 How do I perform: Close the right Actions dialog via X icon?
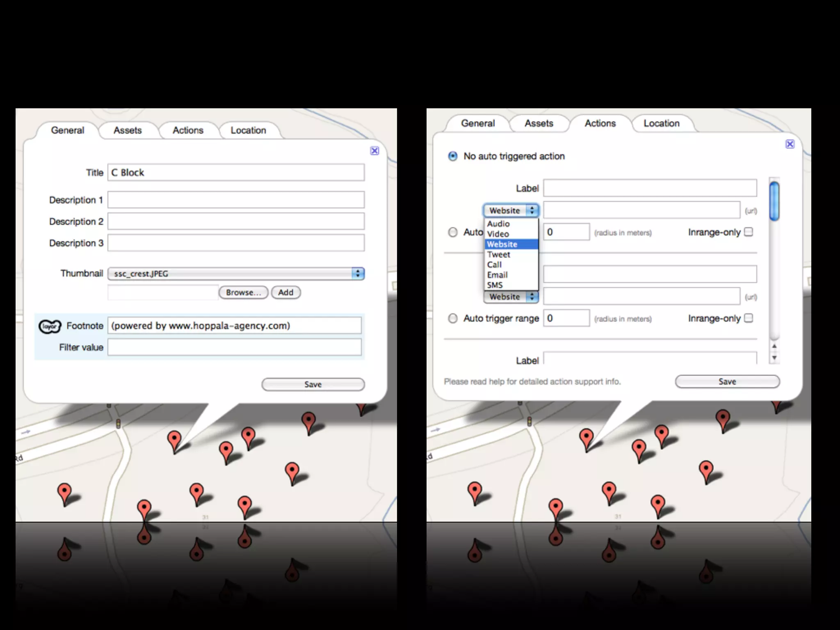point(790,144)
